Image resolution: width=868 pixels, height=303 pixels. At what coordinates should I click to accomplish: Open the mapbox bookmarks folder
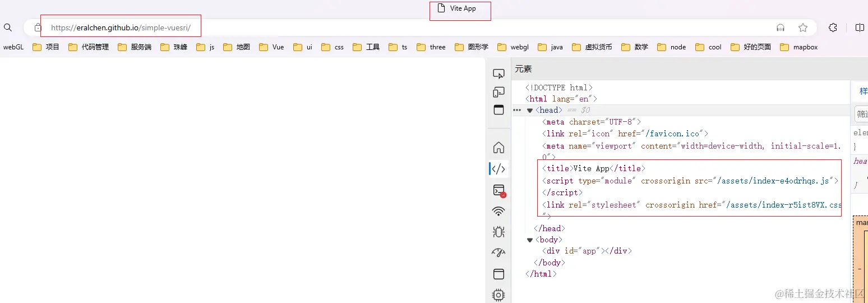pyautogui.click(x=799, y=47)
